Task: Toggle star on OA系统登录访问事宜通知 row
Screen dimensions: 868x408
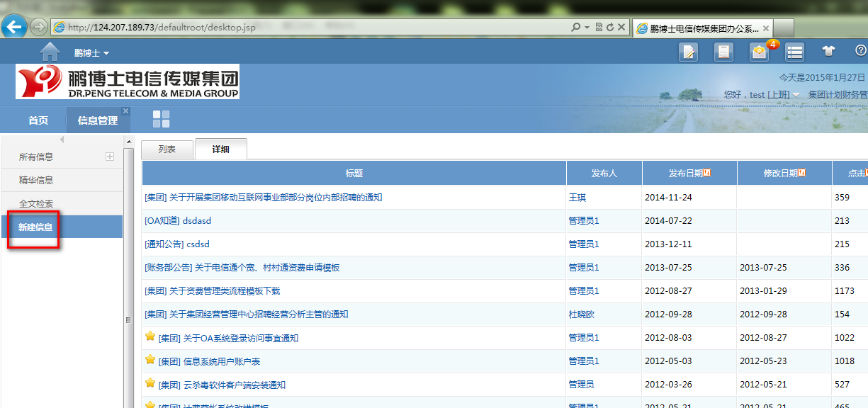Action: [150, 336]
